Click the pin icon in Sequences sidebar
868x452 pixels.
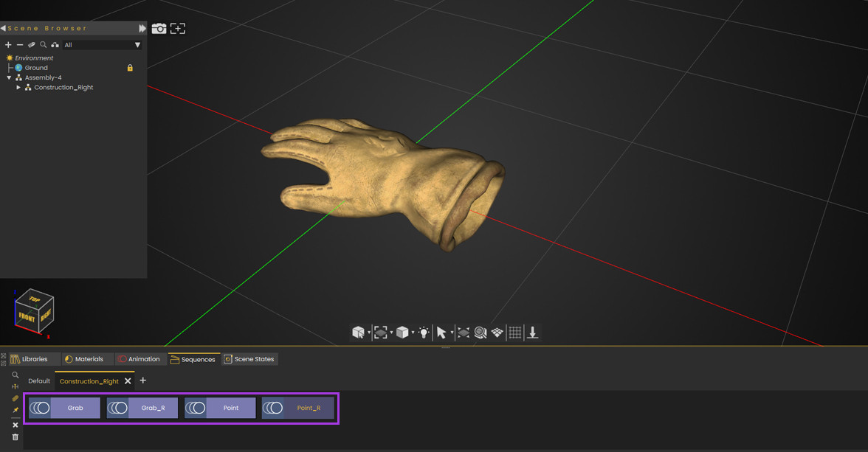pyautogui.click(x=15, y=410)
